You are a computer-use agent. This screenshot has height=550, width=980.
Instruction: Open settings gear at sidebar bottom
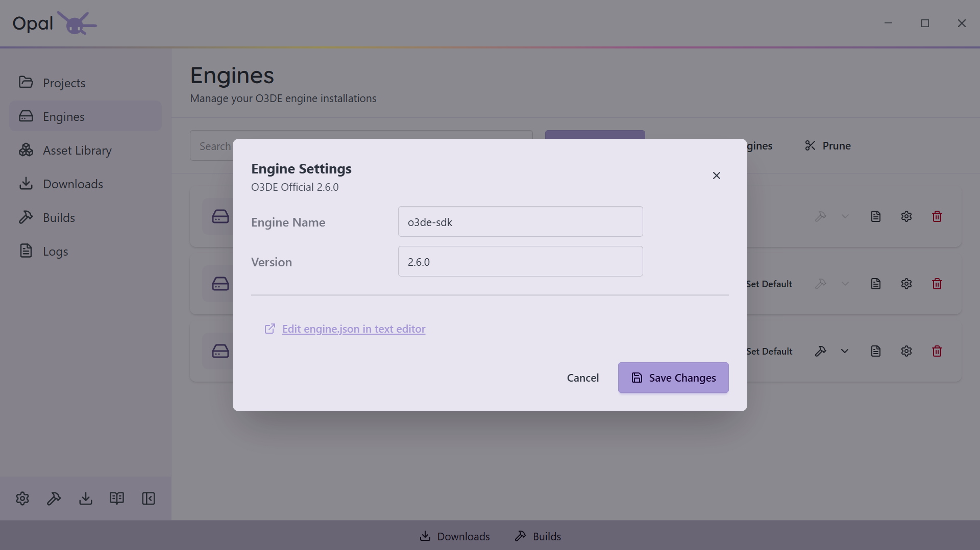22,498
